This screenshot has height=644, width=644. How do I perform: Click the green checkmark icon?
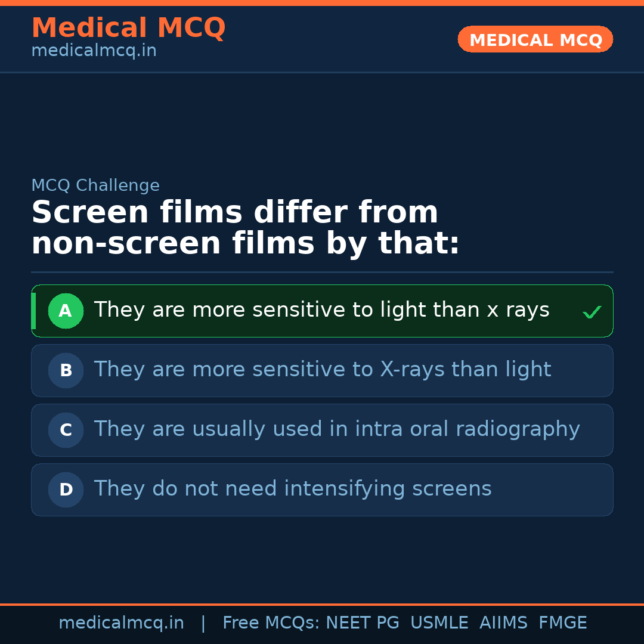(592, 312)
